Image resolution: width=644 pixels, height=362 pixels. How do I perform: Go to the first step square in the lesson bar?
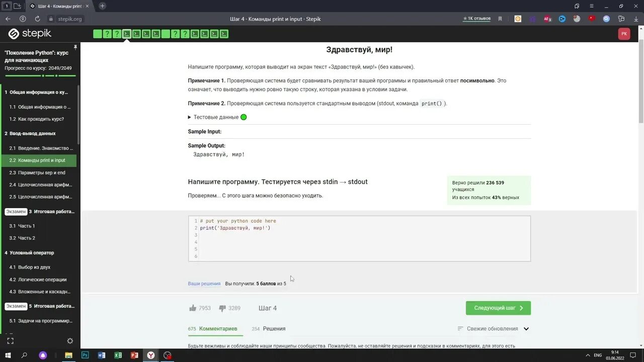[x=98, y=34]
